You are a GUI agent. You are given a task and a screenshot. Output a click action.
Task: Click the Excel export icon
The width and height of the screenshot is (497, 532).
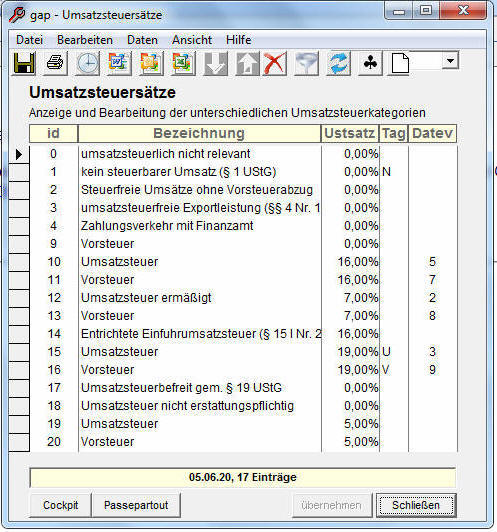183,63
